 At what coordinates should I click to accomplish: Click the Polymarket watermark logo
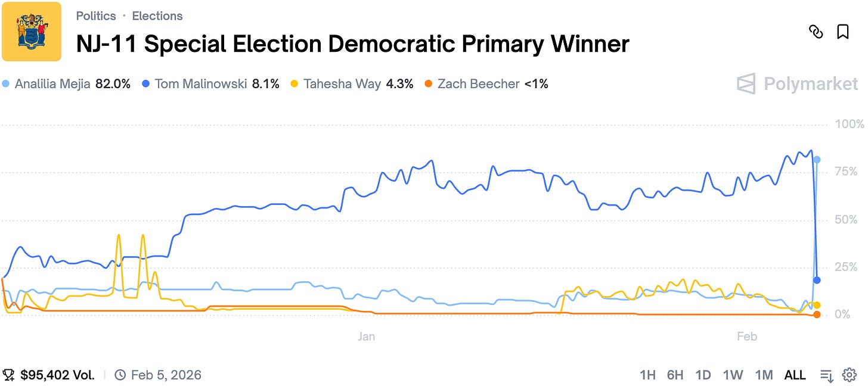(798, 84)
